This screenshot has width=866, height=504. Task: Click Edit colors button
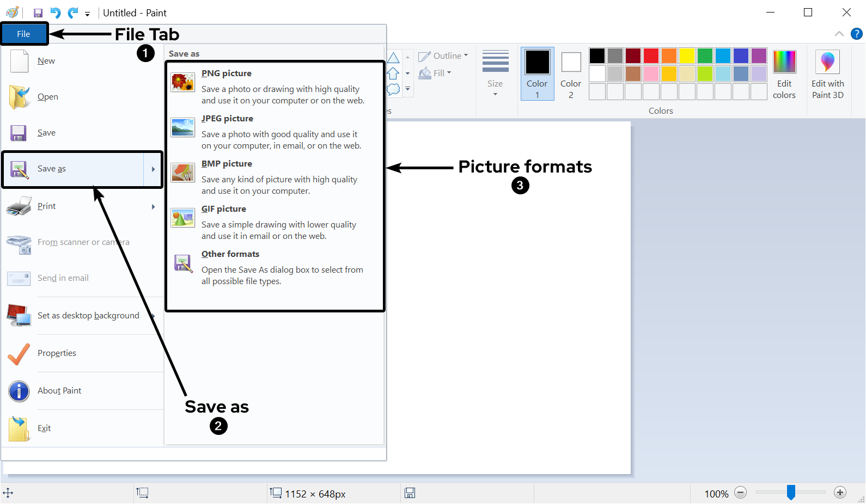[x=784, y=74]
